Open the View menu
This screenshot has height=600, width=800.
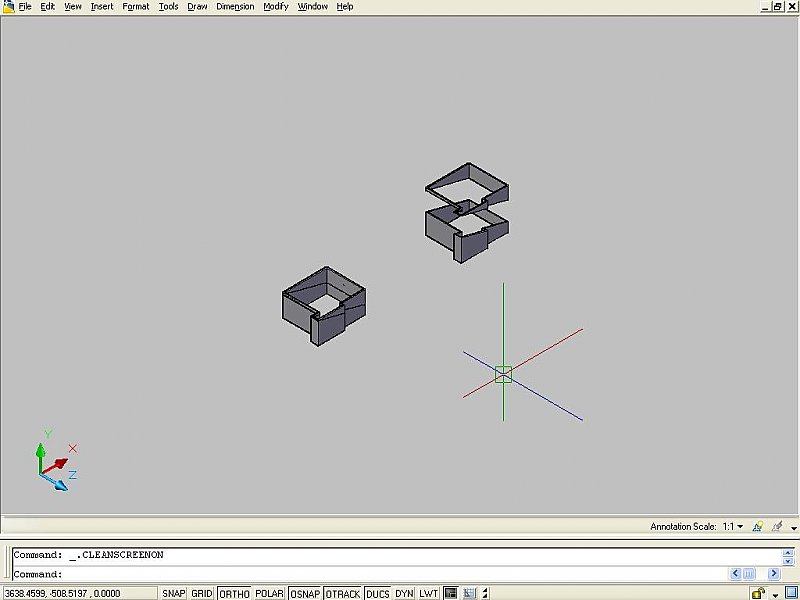pos(73,7)
